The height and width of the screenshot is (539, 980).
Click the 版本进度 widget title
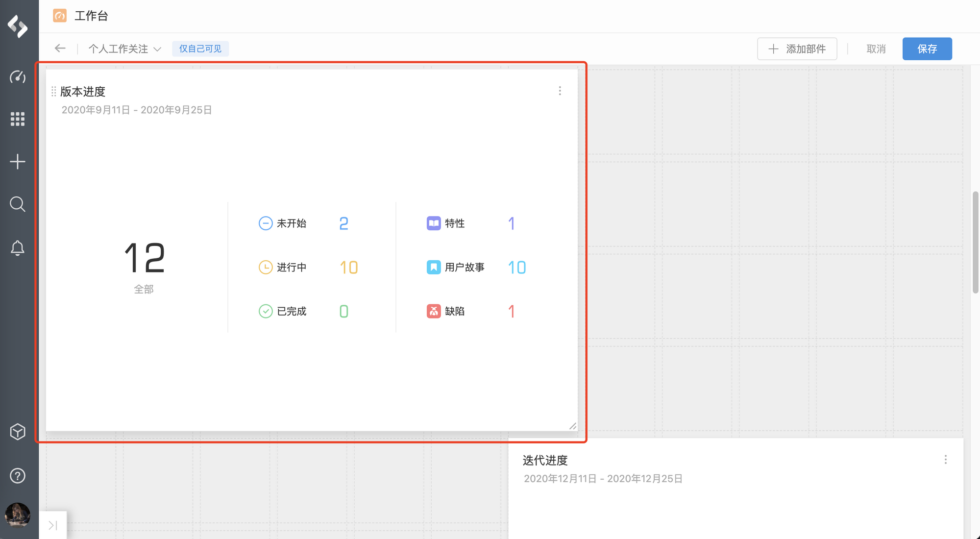(83, 92)
